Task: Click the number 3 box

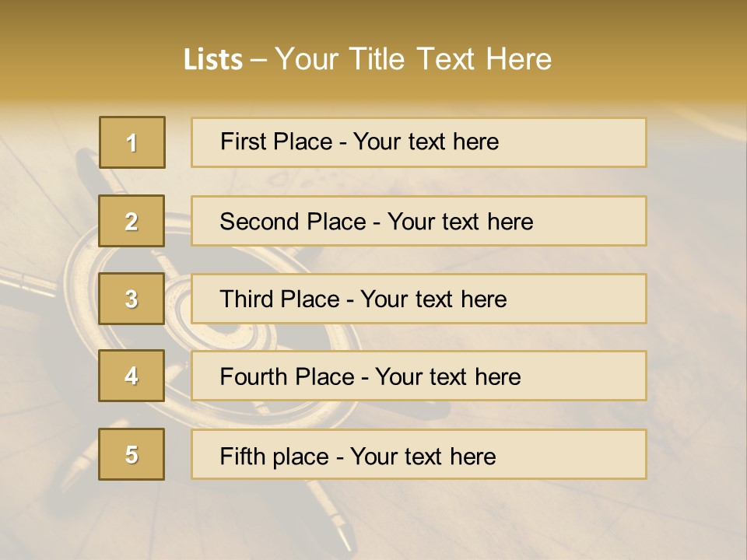Action: click(x=132, y=299)
